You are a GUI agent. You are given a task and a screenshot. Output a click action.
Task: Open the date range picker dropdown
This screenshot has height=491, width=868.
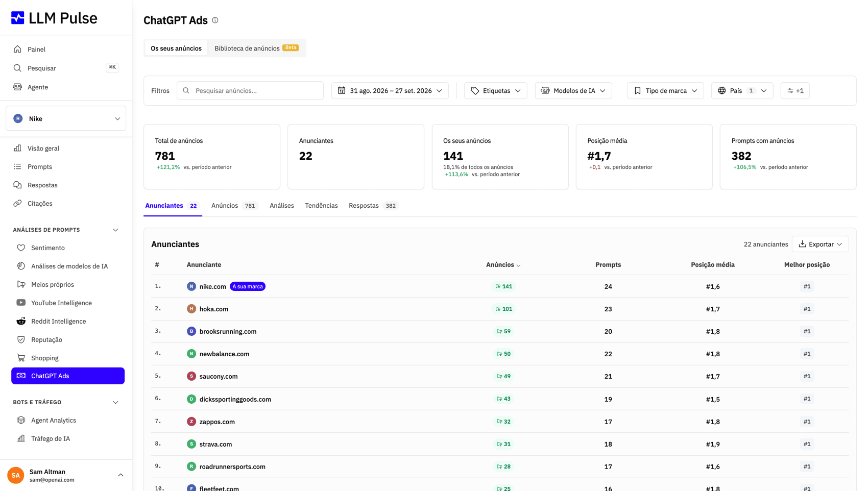(x=390, y=90)
